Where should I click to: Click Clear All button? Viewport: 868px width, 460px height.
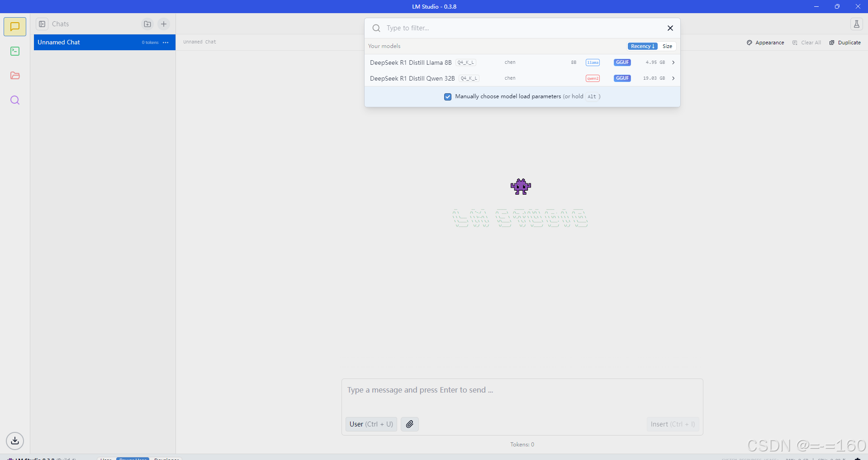[806, 43]
